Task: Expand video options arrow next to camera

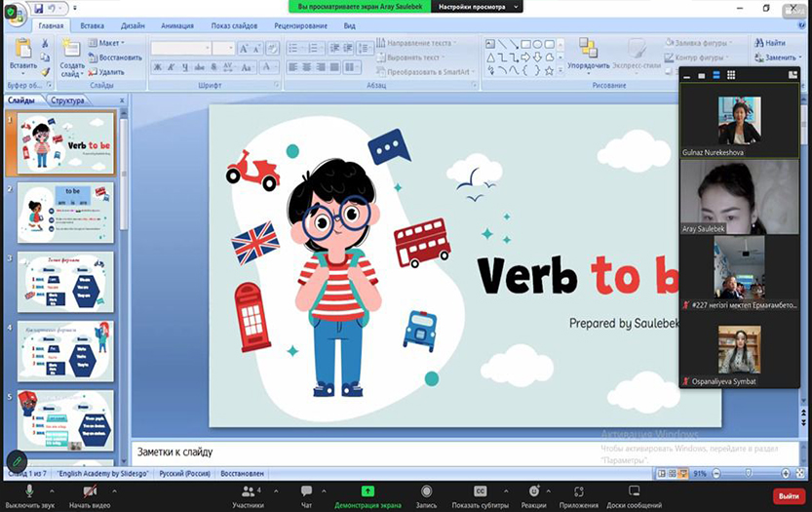Action: [x=113, y=489]
